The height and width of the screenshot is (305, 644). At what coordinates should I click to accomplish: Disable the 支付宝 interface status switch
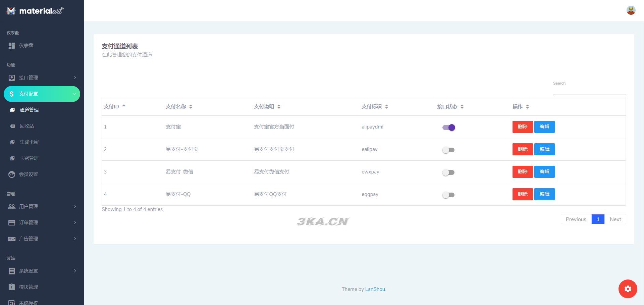click(x=448, y=128)
